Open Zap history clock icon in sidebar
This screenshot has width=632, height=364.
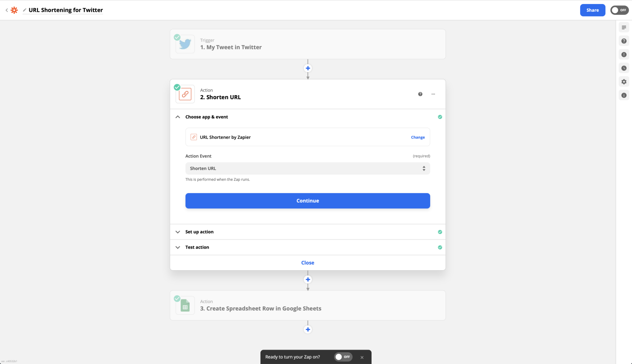coord(624,68)
